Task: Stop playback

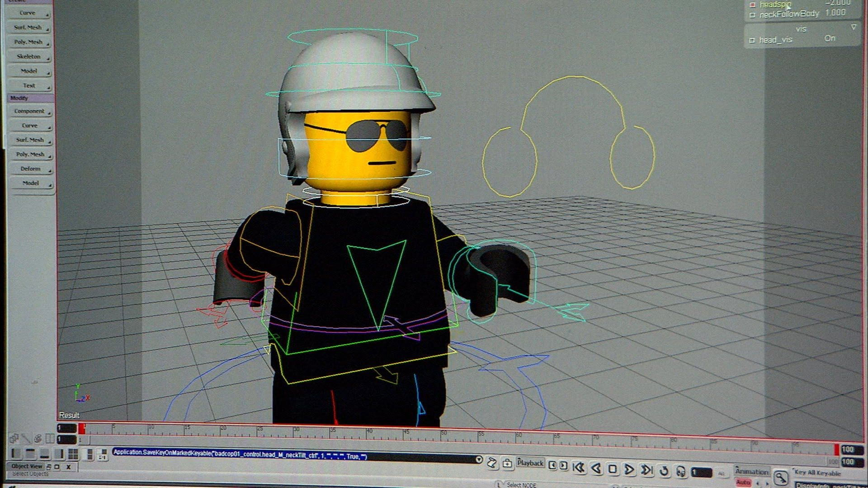Action: 613,469
